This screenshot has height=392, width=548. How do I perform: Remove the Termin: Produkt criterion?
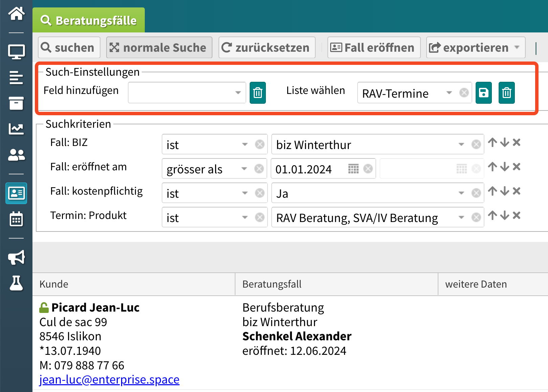pyautogui.click(x=517, y=215)
